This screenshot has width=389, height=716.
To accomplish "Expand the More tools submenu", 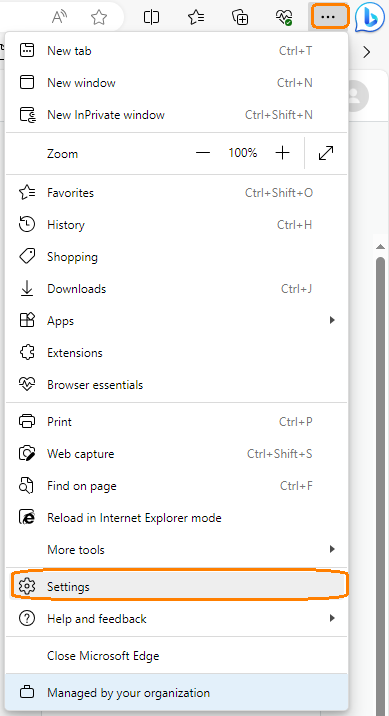I will 177,549.
